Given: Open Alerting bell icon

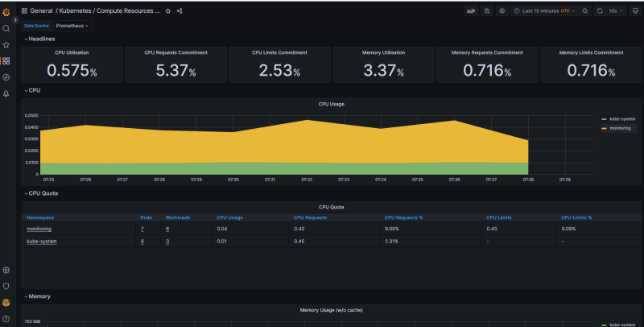Looking at the screenshot, I should [x=6, y=93].
